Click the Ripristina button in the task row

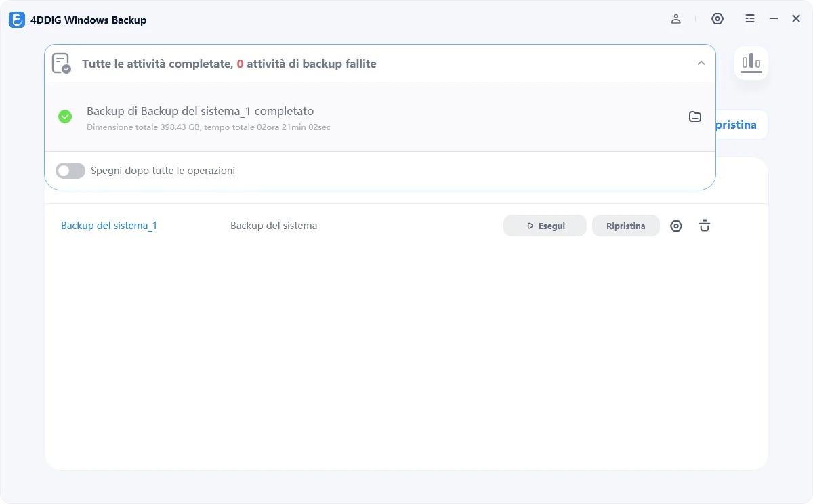point(625,226)
